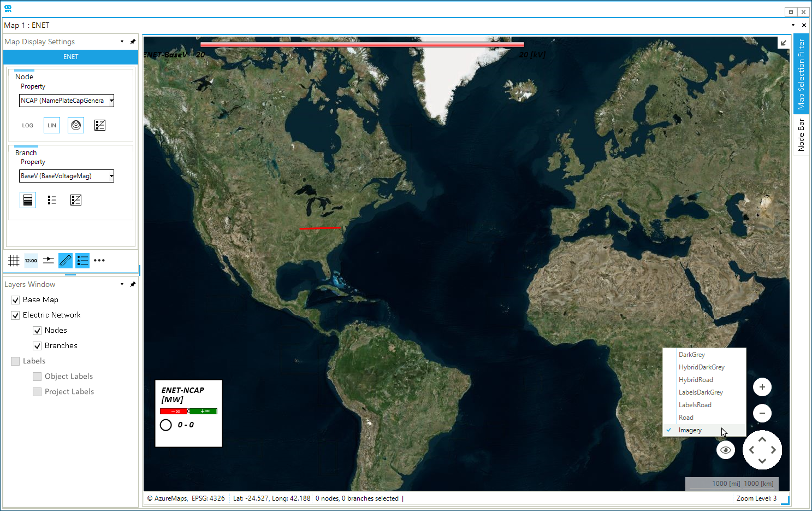This screenshot has height=511, width=812.
Task: Click the red BaseV color bar legend
Action: tap(362, 44)
